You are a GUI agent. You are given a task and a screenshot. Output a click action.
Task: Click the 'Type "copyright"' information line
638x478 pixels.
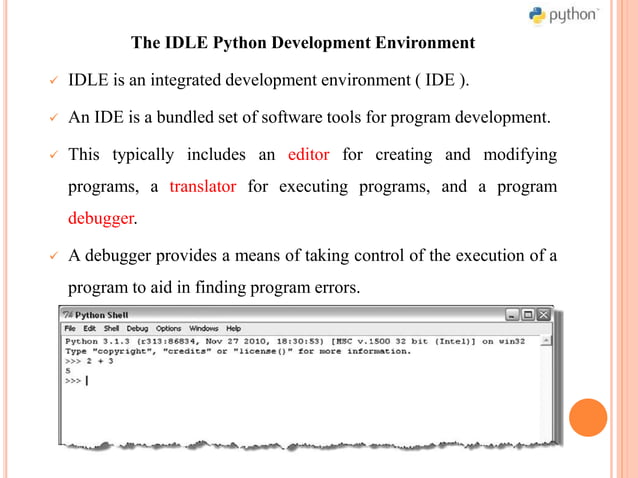pyautogui.click(x=238, y=351)
